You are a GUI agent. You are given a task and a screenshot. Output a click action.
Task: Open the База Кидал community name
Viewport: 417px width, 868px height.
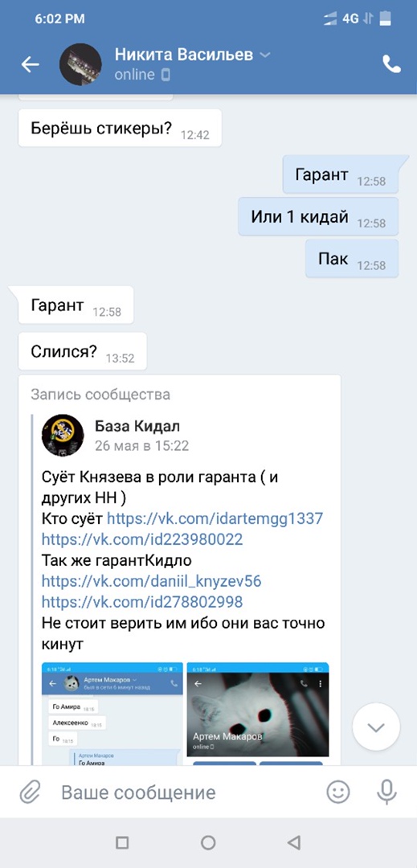137,426
